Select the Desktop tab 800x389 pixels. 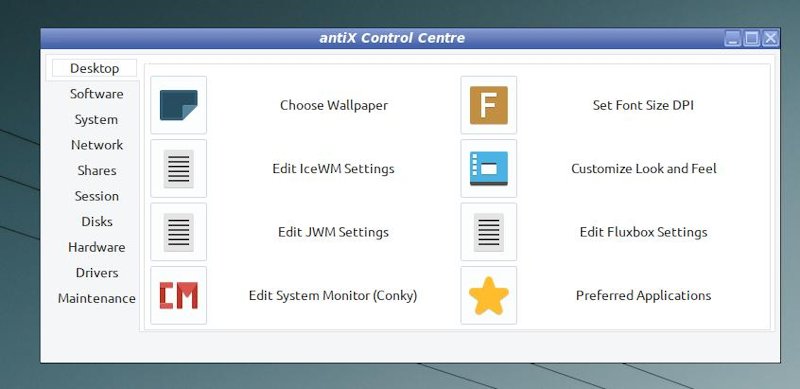[x=94, y=68]
